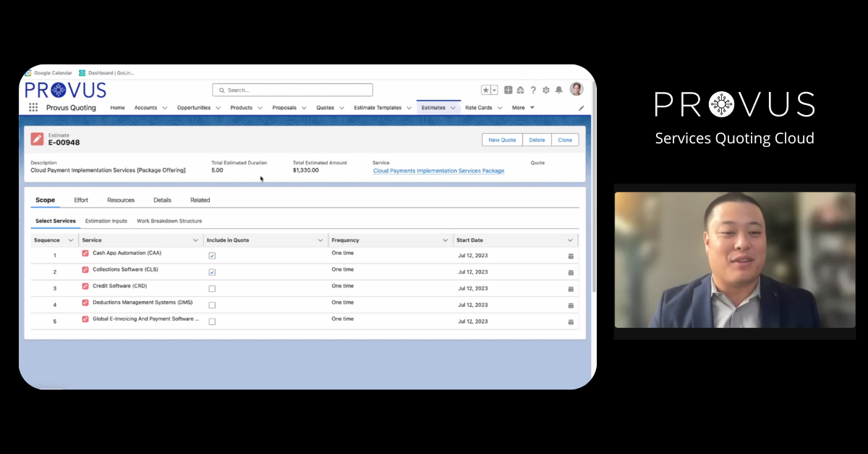Open the Include in Quote column menu
Screen dimensions: 868x454
(320, 240)
